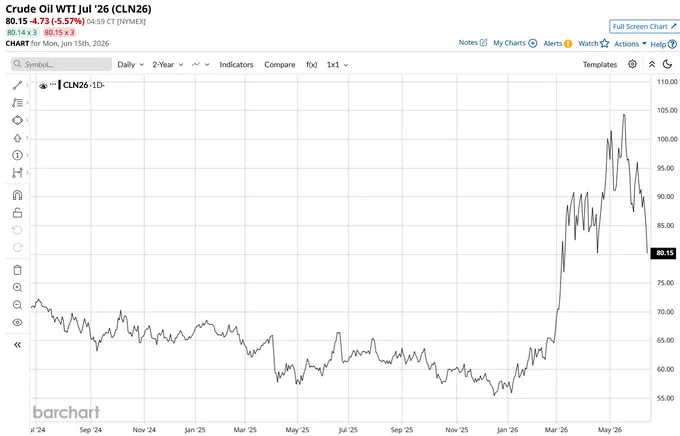Zoom out on the chart

click(17, 305)
